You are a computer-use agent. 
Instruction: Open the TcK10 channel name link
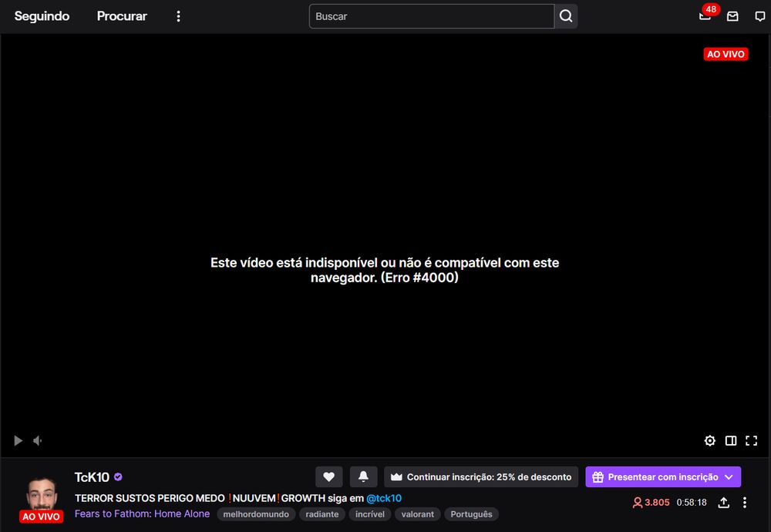92,477
